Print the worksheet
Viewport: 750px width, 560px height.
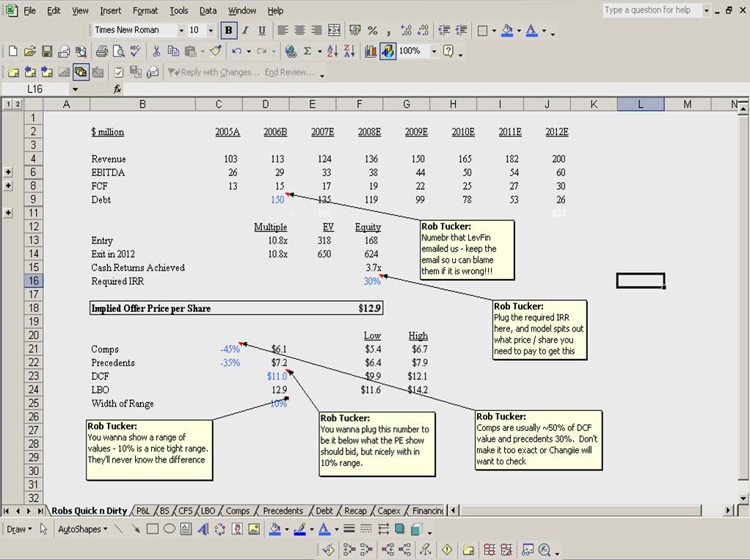tap(101, 51)
